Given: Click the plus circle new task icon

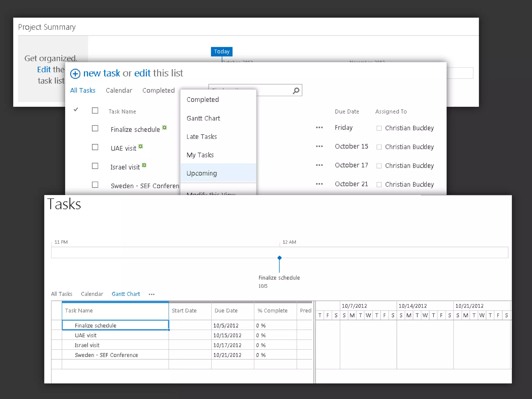Looking at the screenshot, I should coord(75,74).
